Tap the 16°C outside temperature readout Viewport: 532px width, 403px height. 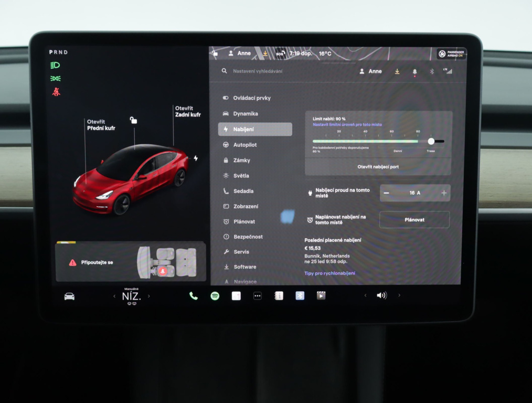click(325, 54)
